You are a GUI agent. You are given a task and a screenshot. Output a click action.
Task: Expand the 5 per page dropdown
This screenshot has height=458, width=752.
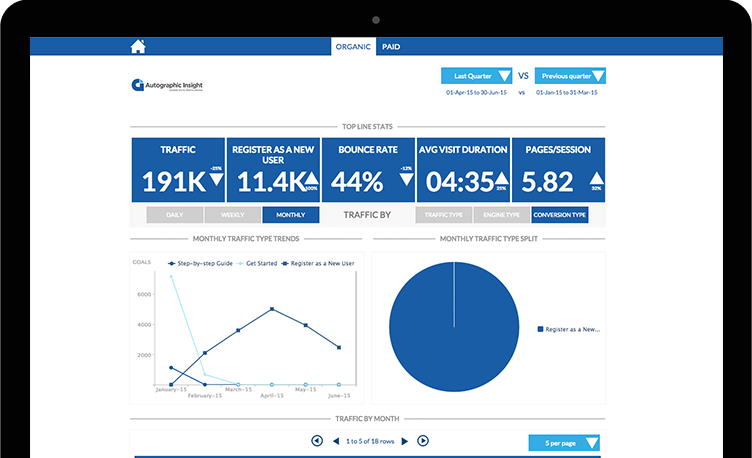coord(565,443)
